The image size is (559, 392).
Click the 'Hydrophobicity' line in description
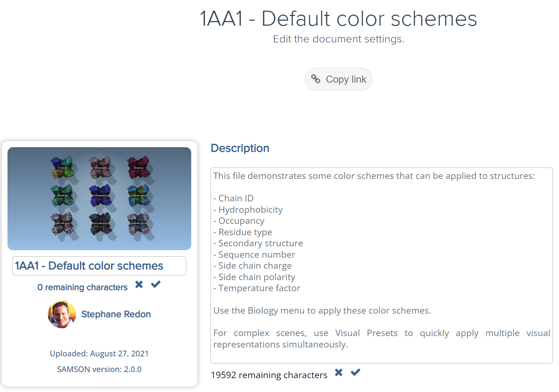(250, 210)
